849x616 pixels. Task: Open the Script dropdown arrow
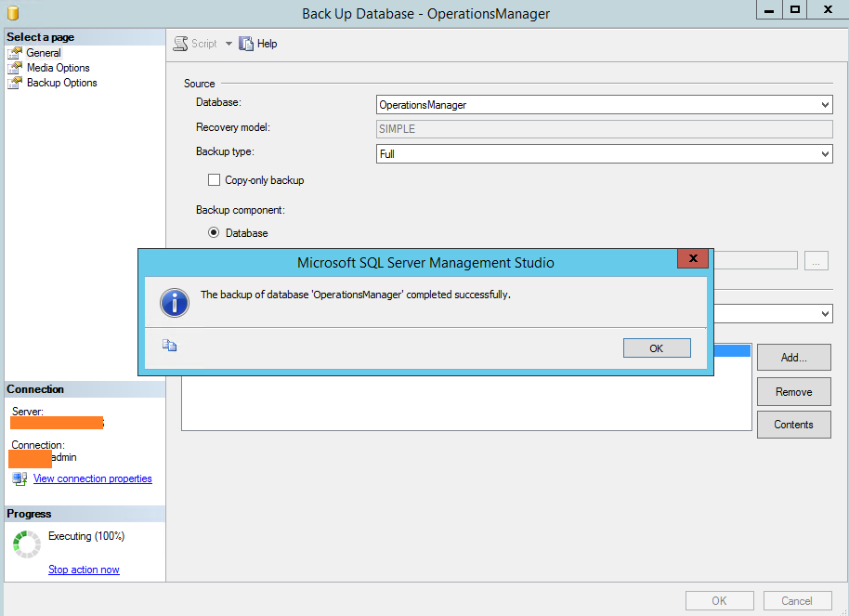point(229,44)
